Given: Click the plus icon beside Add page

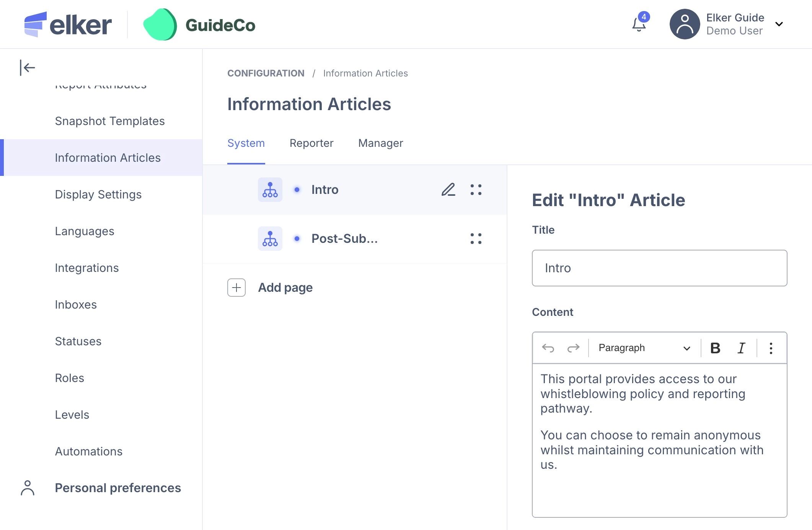Looking at the screenshot, I should 236,288.
